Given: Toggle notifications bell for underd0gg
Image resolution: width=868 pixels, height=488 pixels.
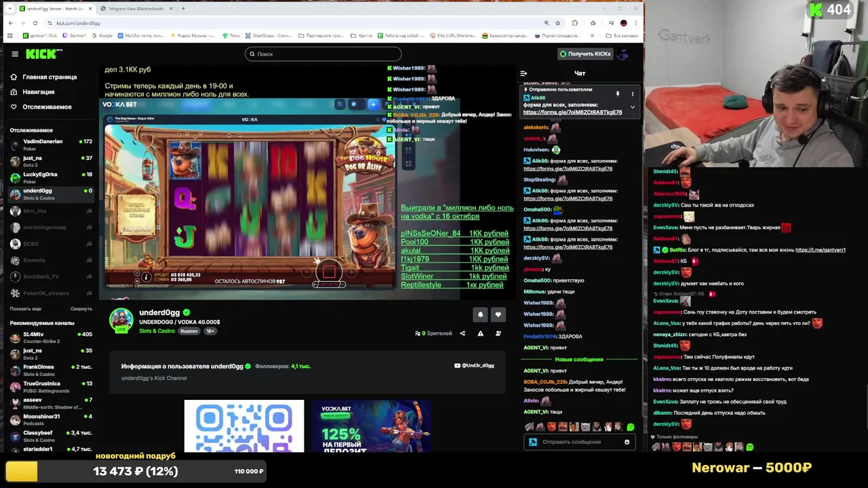Looking at the screenshot, I should click(x=480, y=314).
